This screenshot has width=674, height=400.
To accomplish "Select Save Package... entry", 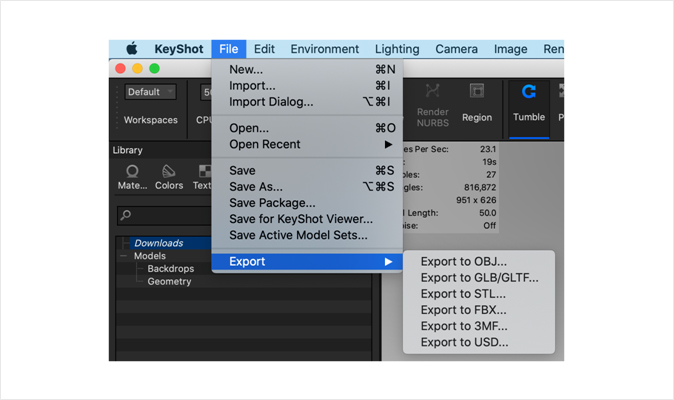I will pyautogui.click(x=307, y=203).
